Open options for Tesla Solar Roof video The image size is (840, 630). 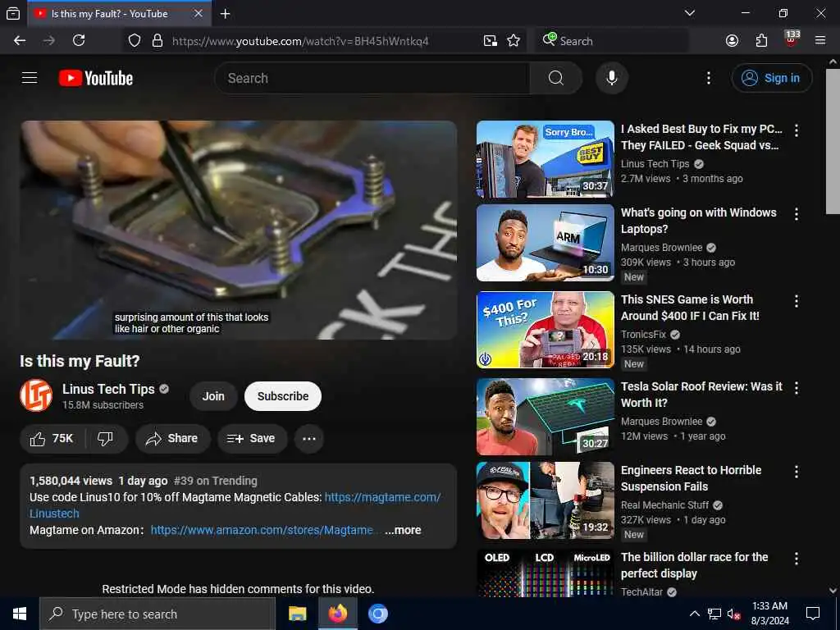pyautogui.click(x=797, y=388)
